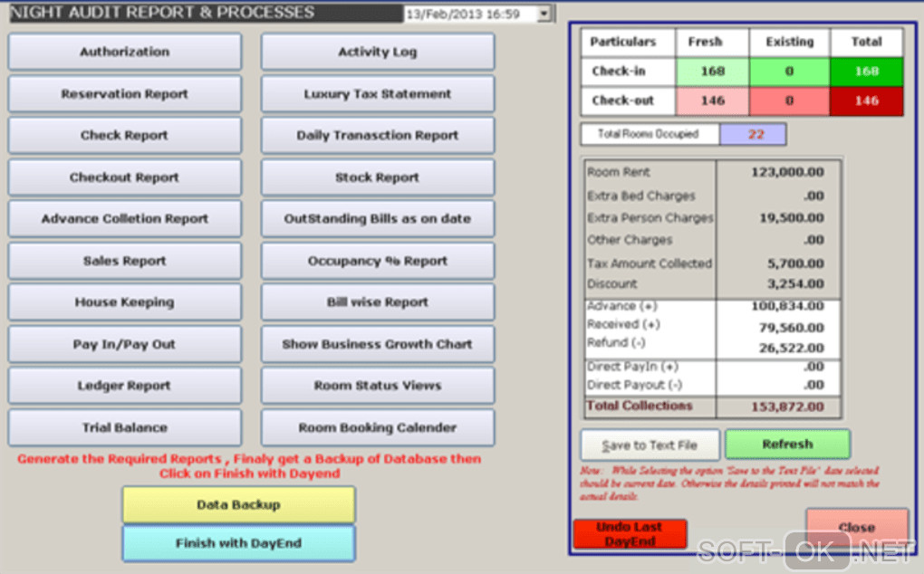Show Advance Colletion Report
Screen dimensions: 924x574
125,219
